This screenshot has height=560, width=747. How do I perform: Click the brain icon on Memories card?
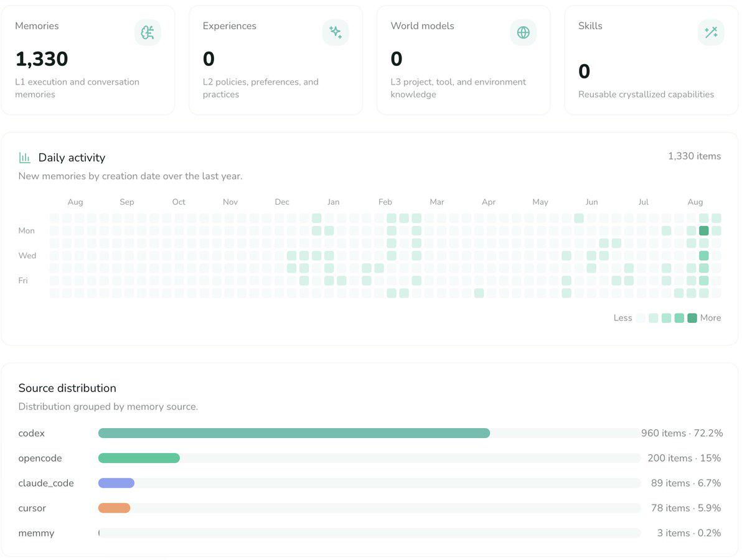(x=148, y=32)
